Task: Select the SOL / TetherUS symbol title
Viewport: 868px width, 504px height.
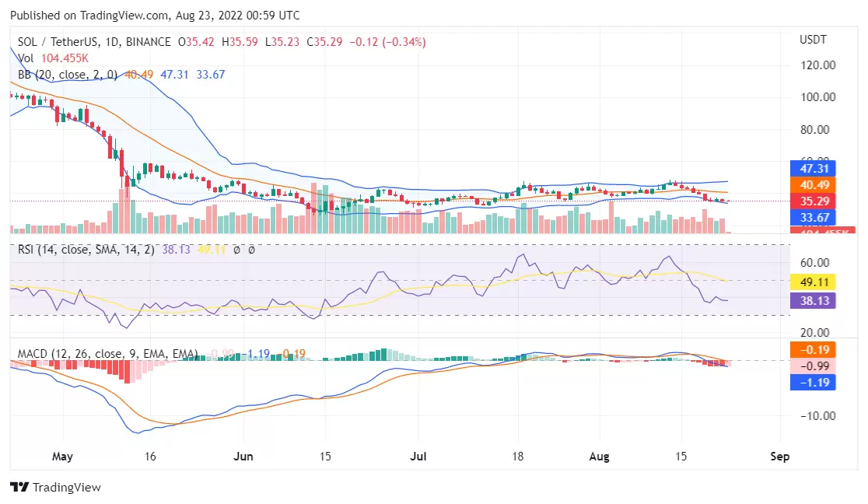Action: pyautogui.click(x=94, y=42)
